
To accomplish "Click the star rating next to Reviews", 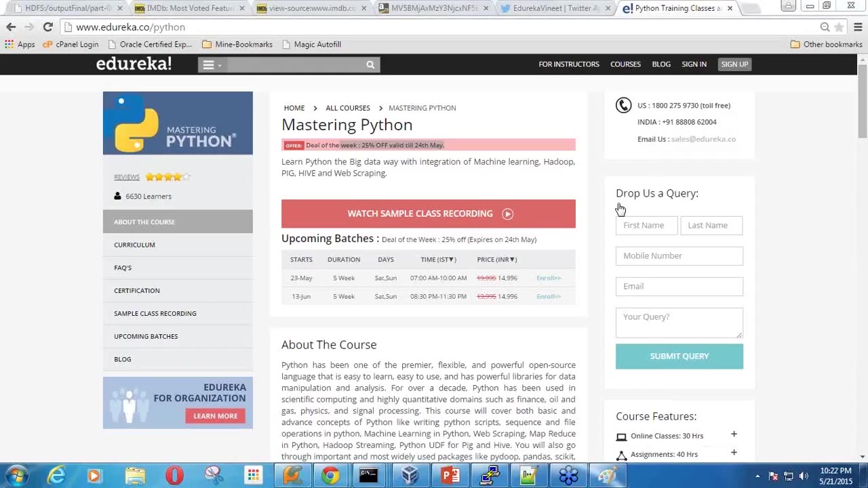I will point(167,177).
